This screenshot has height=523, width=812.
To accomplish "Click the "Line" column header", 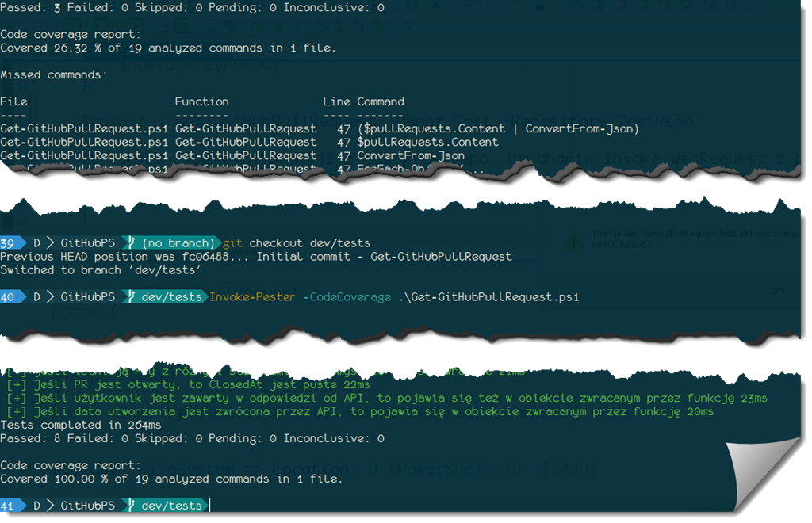I will (336, 101).
